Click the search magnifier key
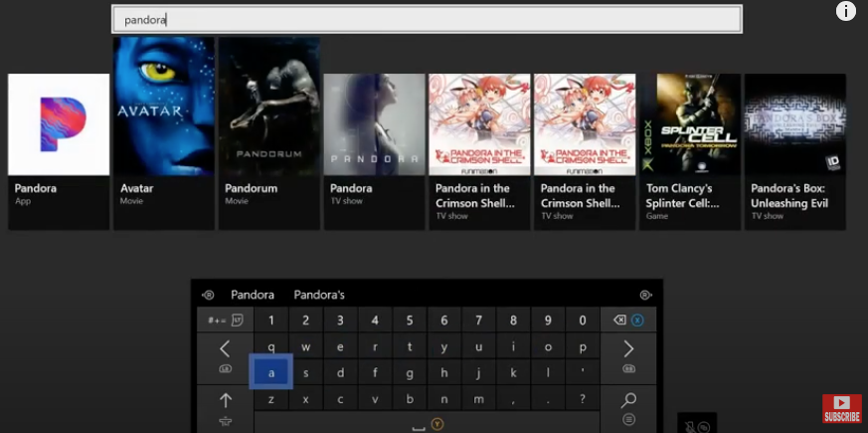868x433 pixels. point(628,400)
